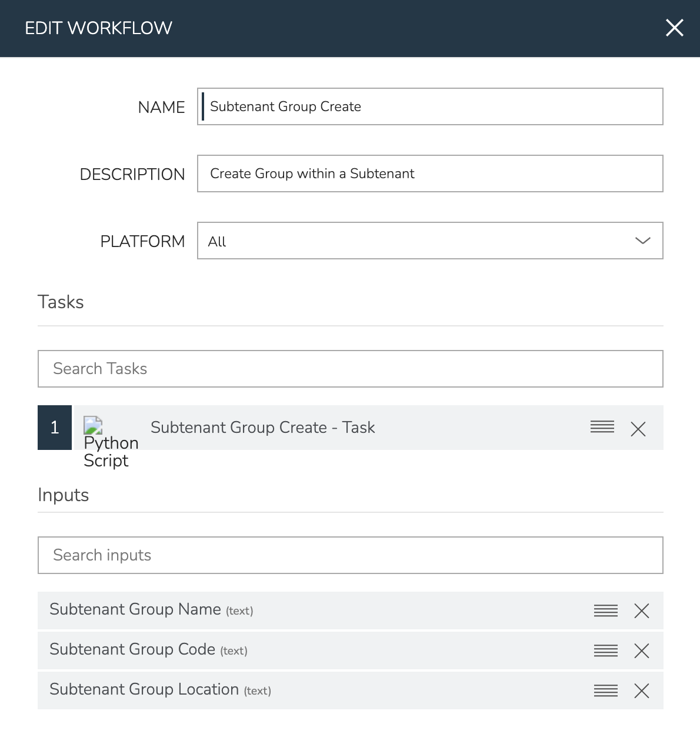Click reorder handle for Subtenant Group Location
Viewport: 700px width, 734px height.
click(605, 690)
